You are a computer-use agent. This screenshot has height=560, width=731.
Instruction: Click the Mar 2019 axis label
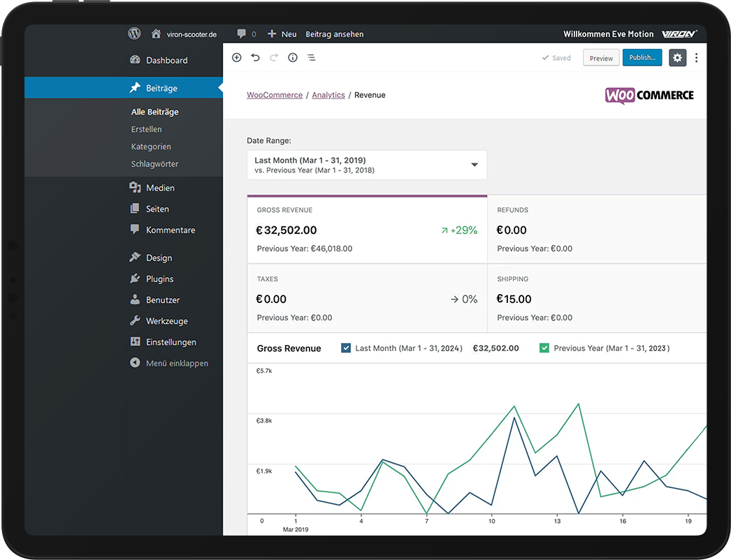(x=296, y=529)
